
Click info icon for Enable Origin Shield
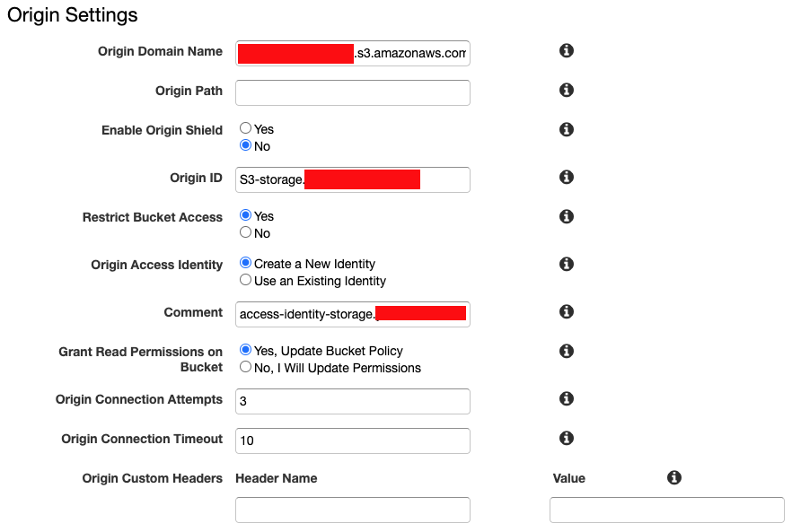567,130
